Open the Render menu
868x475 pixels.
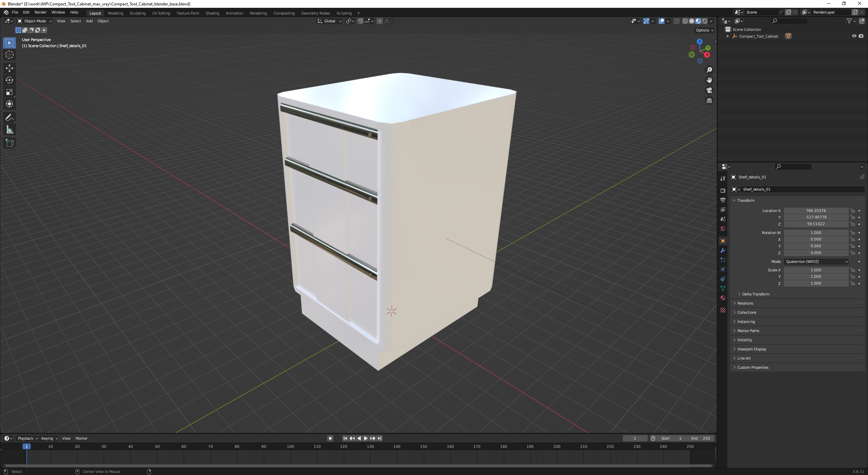click(40, 12)
